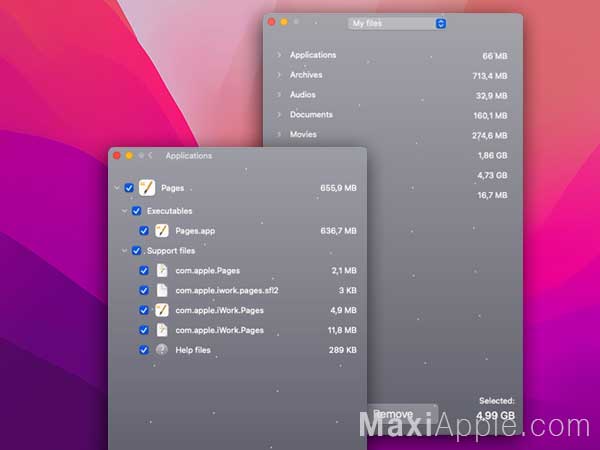The height and width of the screenshot is (450, 600).
Task: Collapse the Executables group
Action: pyautogui.click(x=124, y=211)
